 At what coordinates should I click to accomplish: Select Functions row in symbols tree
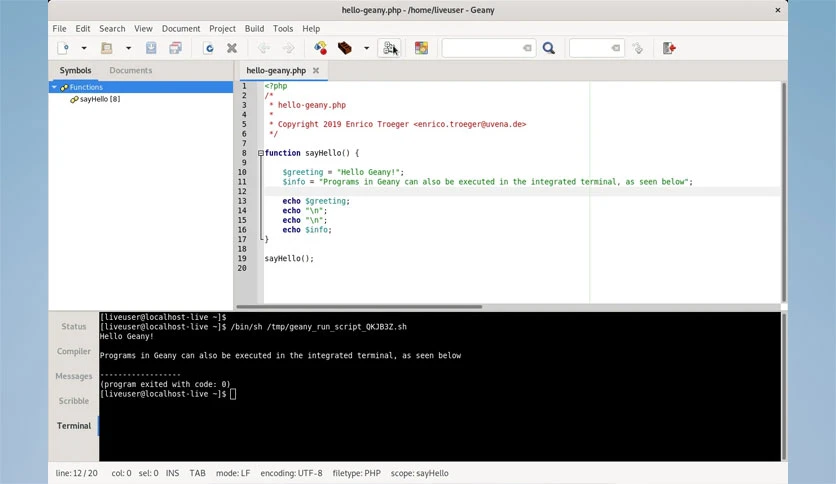(141, 87)
